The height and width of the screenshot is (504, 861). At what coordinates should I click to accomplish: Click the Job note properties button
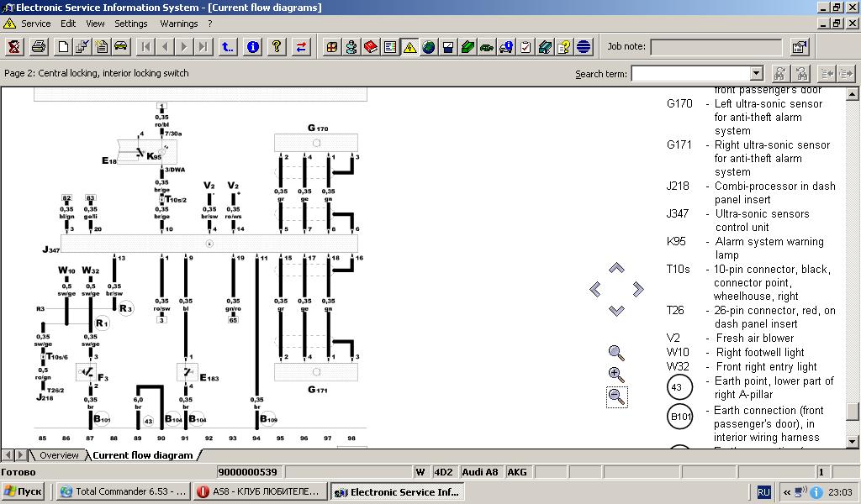coord(800,47)
